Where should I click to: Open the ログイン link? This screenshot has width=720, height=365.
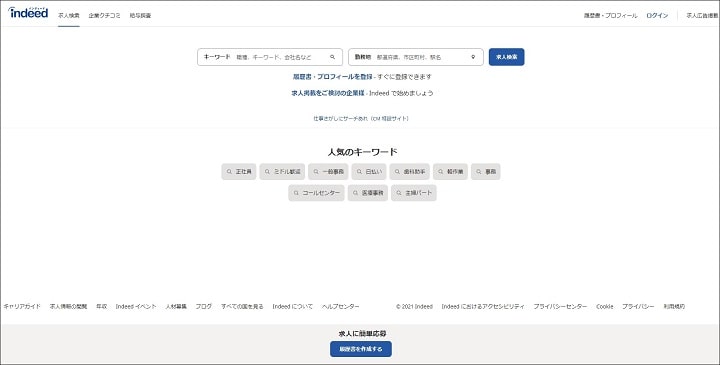coord(657,16)
